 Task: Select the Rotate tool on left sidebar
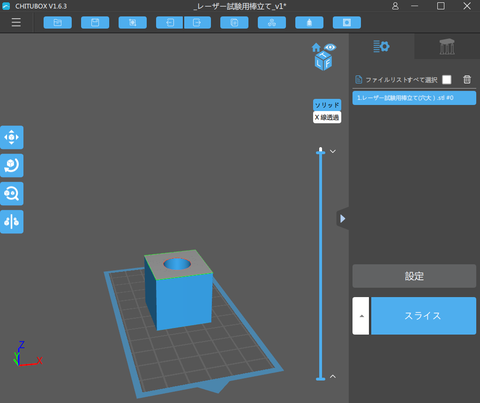coord(12,165)
